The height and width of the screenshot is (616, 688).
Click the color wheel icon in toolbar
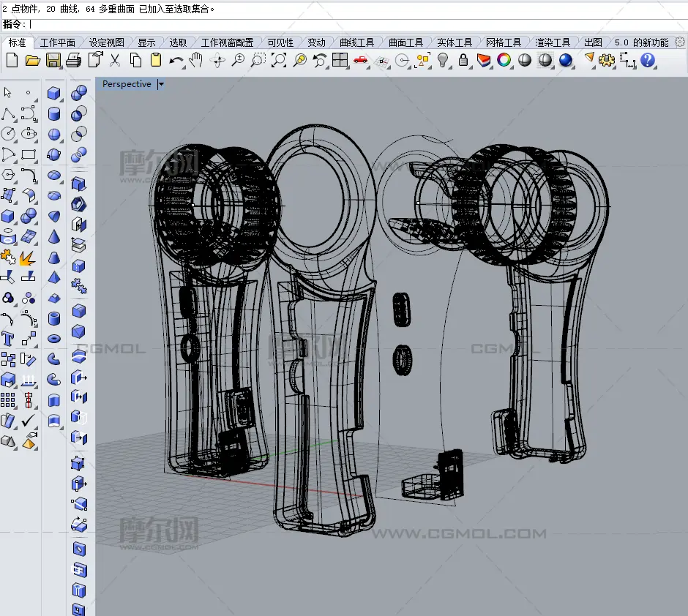click(x=504, y=60)
